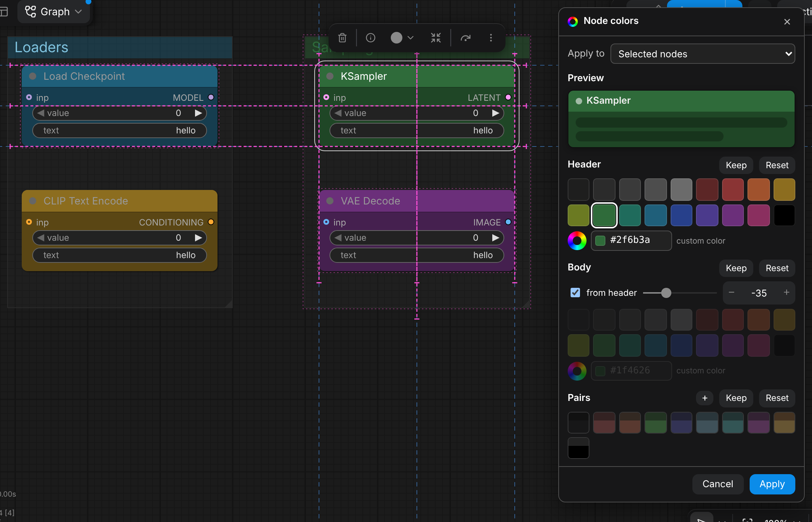
Task: Click Keep in the Body section
Action: [x=736, y=268]
